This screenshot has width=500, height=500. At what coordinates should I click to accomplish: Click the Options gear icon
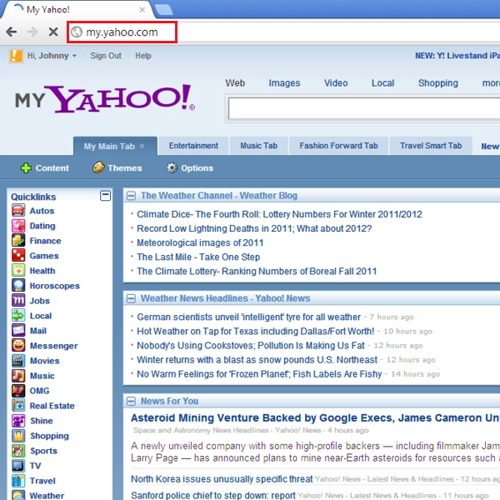[172, 168]
